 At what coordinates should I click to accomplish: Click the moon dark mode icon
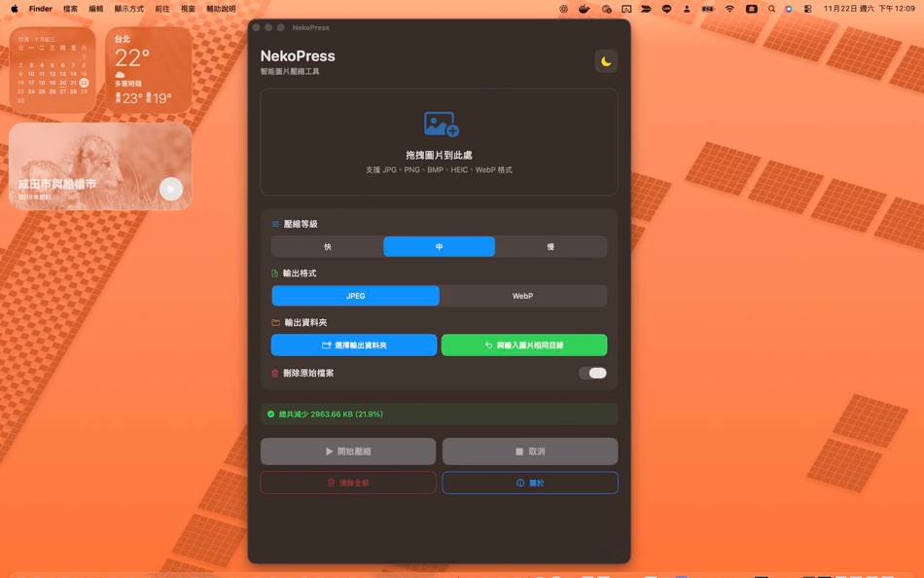(x=607, y=61)
